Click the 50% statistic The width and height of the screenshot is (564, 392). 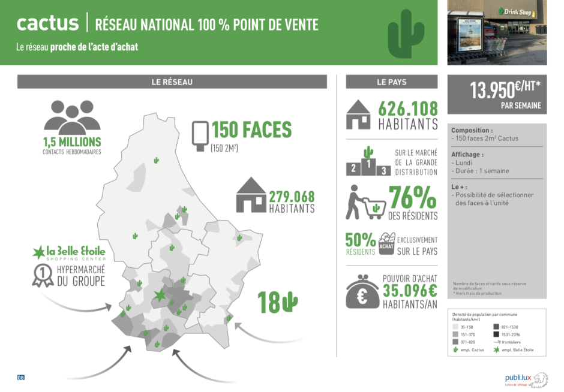(361, 240)
